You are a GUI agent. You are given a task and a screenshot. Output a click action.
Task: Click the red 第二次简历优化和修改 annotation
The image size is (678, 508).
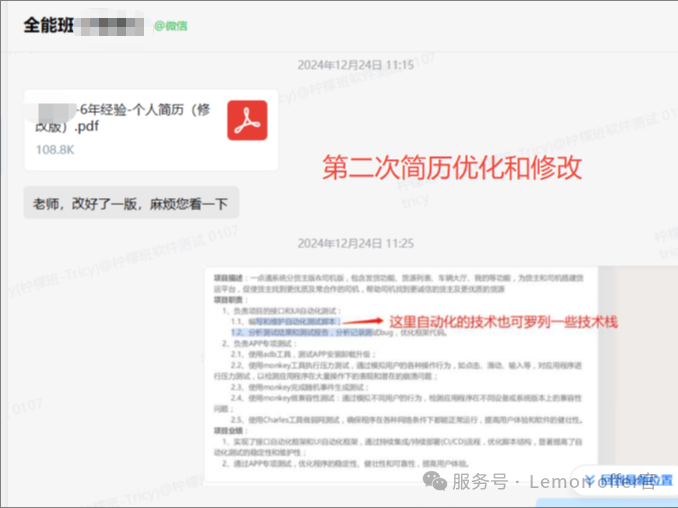pyautogui.click(x=452, y=167)
